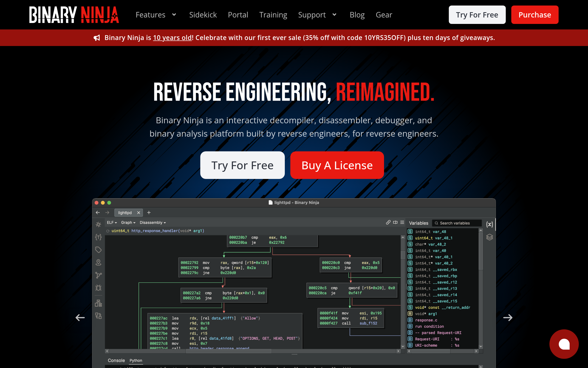Select the "uint64_t var_48_1" variable row
588x368 pixels.
pyautogui.click(x=443, y=238)
